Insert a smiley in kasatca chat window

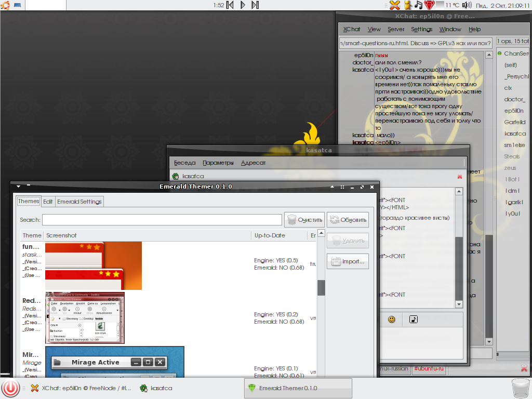[x=392, y=320]
